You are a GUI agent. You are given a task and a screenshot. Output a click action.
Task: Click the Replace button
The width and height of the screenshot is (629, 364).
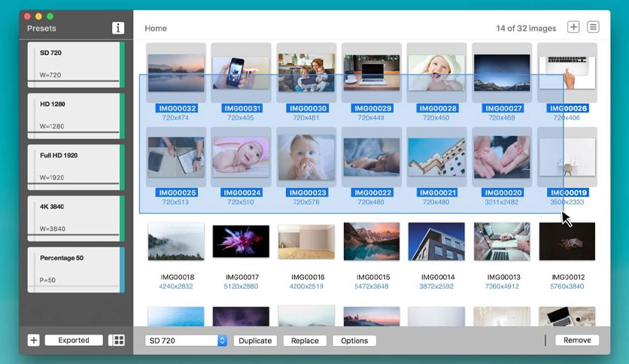pyautogui.click(x=305, y=341)
